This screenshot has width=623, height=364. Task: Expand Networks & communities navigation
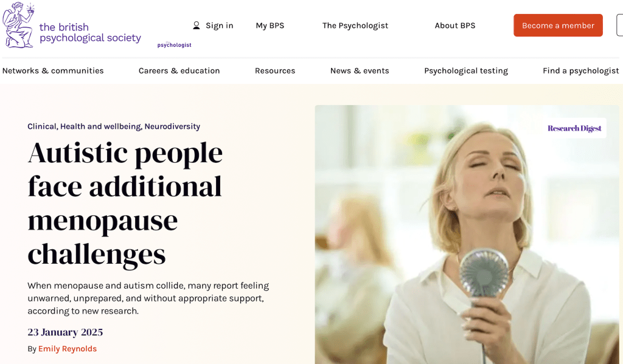(x=53, y=70)
